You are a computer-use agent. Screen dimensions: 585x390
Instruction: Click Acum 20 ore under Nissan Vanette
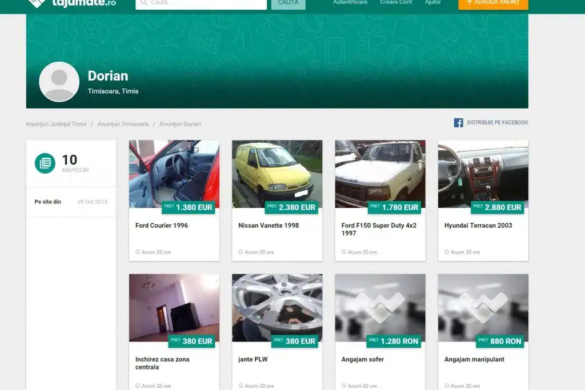[259, 252]
